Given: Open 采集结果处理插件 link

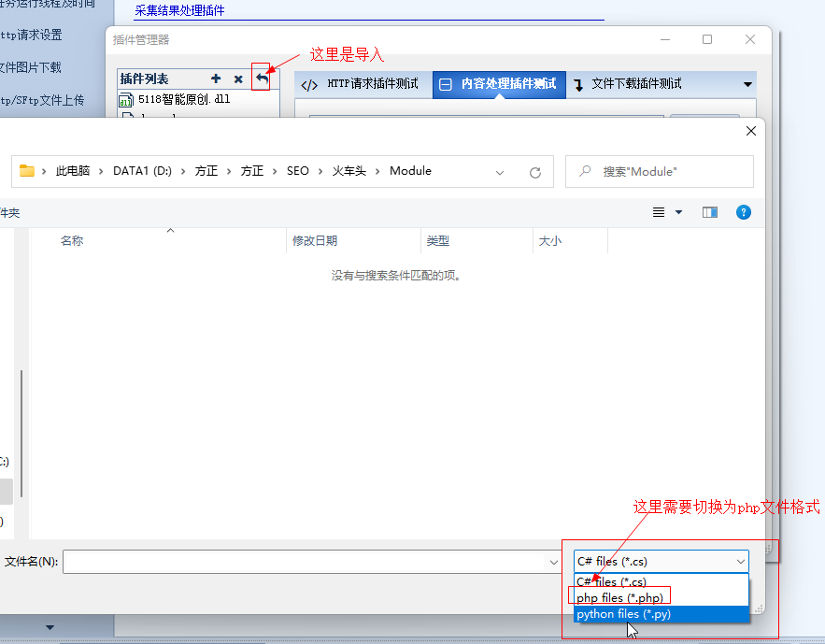Looking at the screenshot, I should click(179, 10).
